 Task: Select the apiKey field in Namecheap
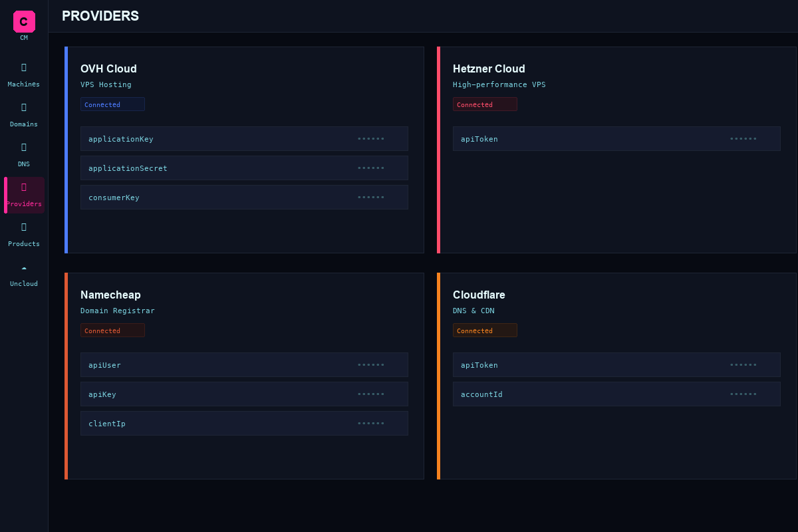(x=244, y=394)
